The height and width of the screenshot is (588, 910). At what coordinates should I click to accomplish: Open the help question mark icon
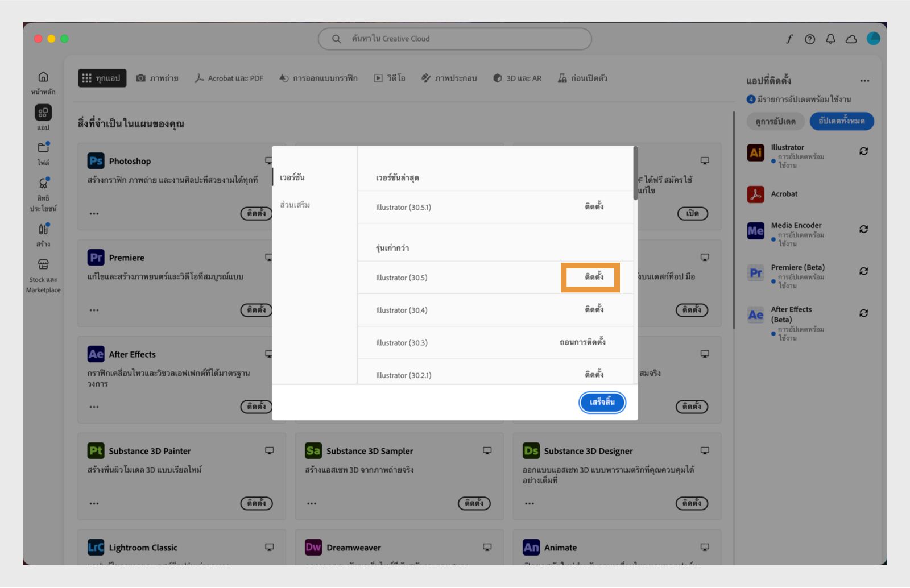[x=810, y=39]
